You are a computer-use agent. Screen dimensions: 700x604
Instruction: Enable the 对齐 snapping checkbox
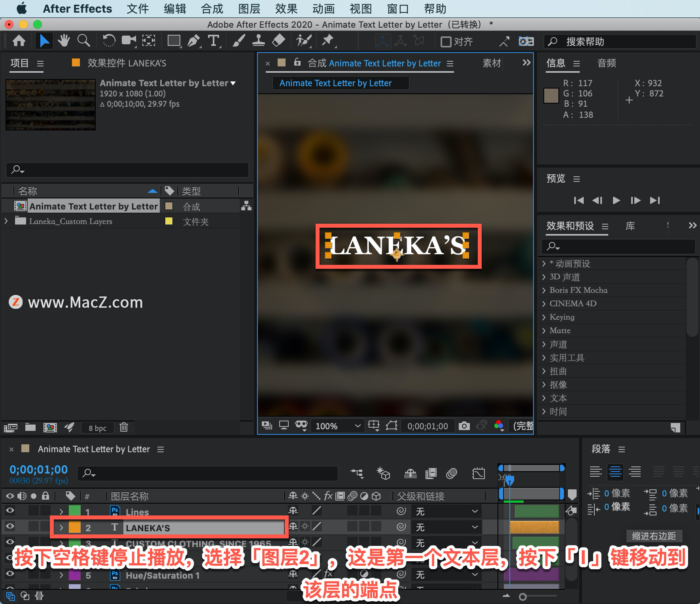coord(446,42)
